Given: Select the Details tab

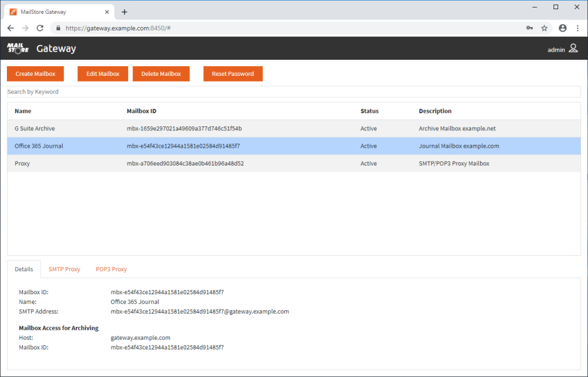Looking at the screenshot, I should (24, 269).
